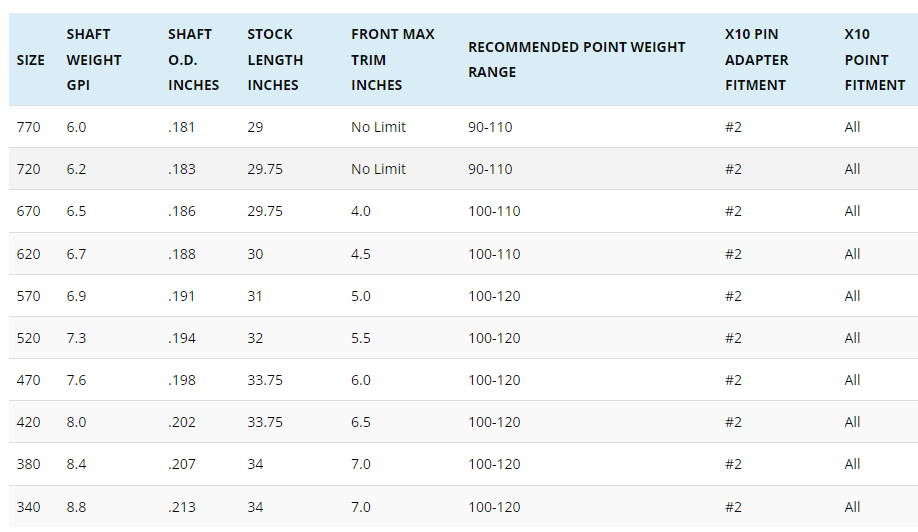Click the SHAFT O.D. INCHES header

(193, 60)
